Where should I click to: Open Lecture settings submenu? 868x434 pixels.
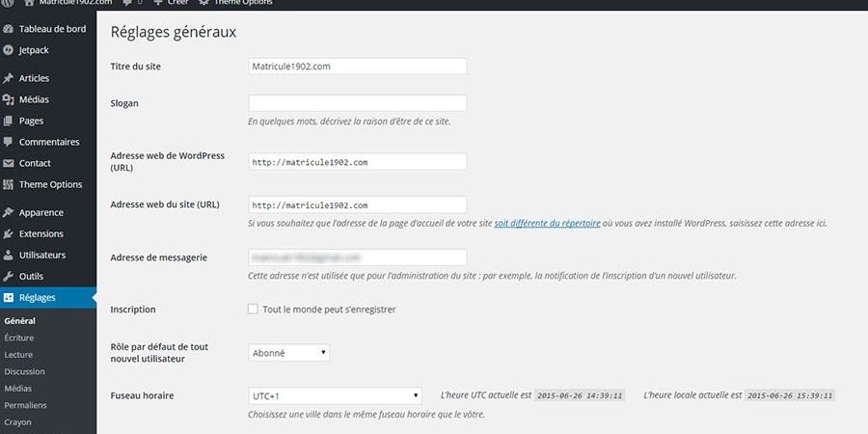click(x=18, y=355)
